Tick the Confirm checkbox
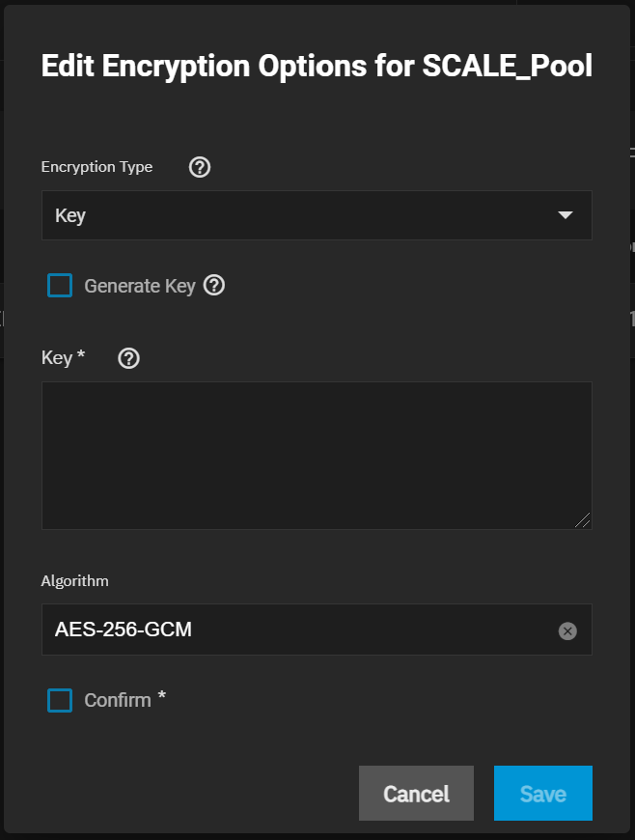This screenshot has width=635, height=840. (60, 700)
